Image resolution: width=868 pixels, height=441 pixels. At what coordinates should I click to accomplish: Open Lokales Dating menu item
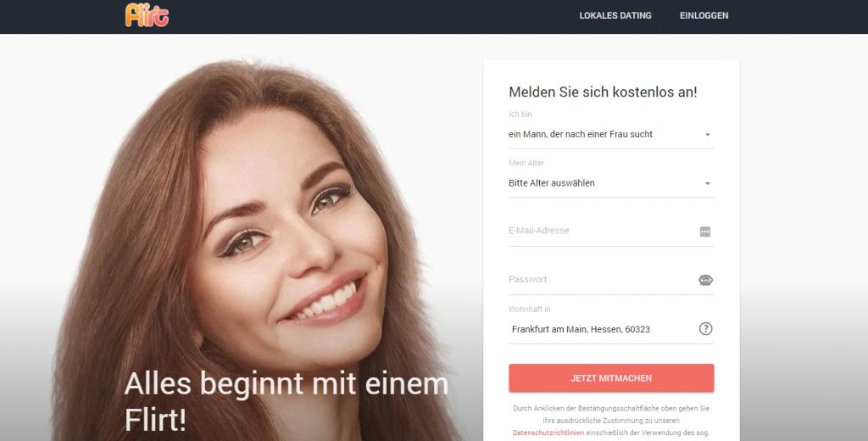(x=615, y=15)
